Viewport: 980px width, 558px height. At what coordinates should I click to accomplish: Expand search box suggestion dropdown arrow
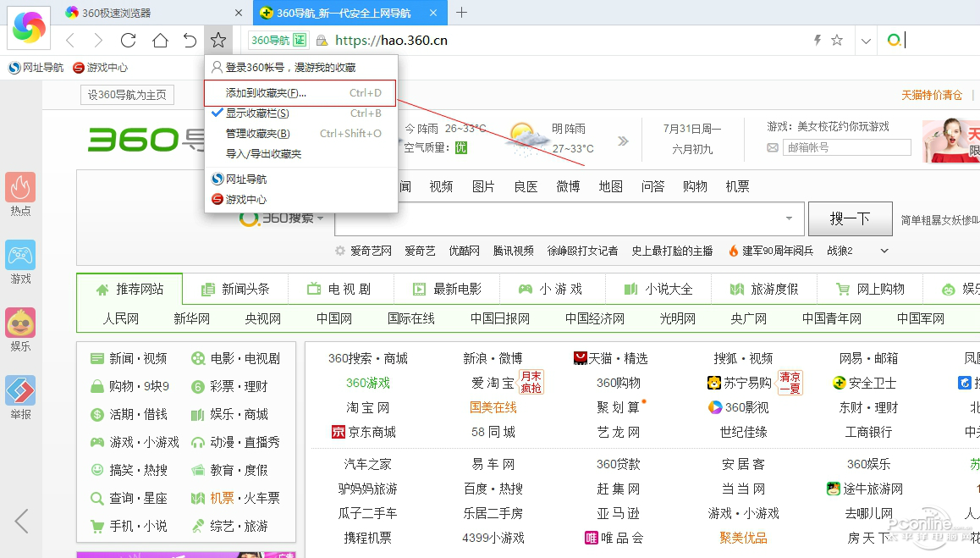(790, 218)
